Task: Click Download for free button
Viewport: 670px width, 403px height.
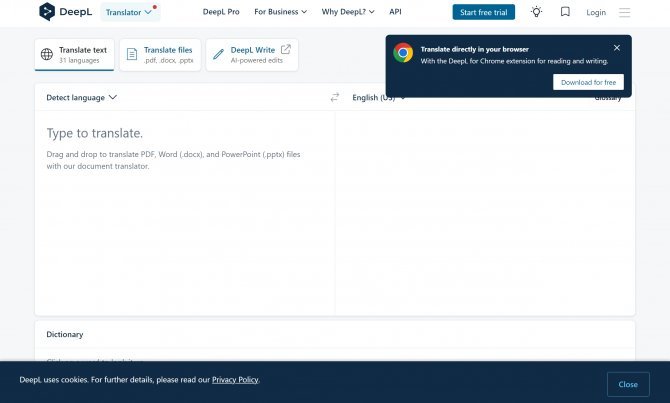Action: (x=588, y=82)
